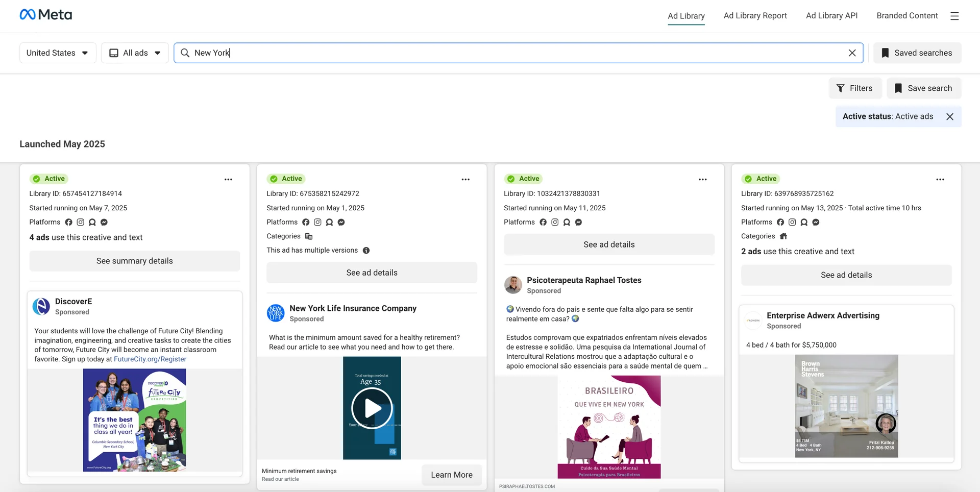Click the Learn More button

[452, 475]
